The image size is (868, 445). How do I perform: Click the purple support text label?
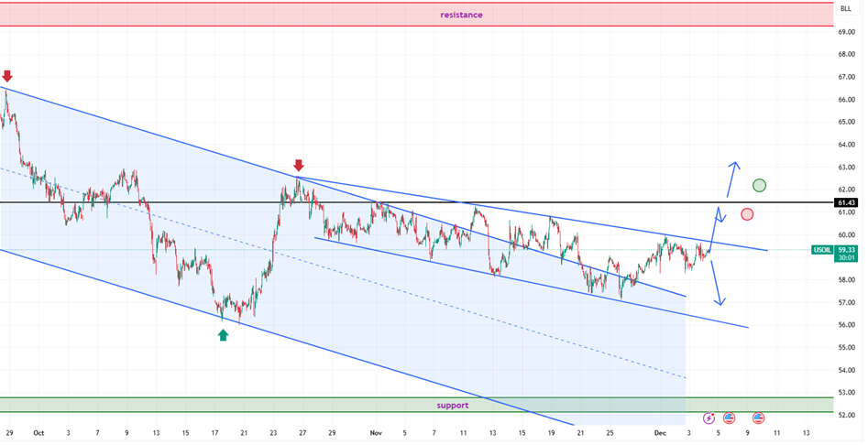pyautogui.click(x=453, y=405)
